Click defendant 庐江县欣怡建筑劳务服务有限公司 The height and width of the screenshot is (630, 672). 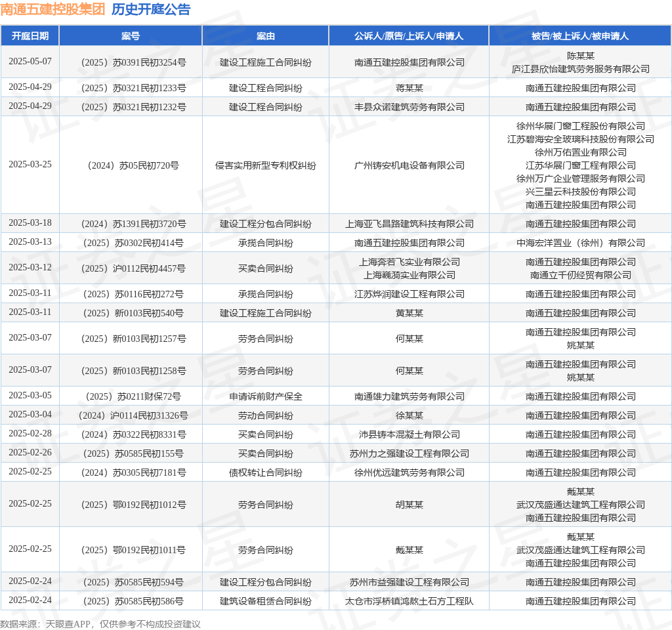click(x=581, y=69)
